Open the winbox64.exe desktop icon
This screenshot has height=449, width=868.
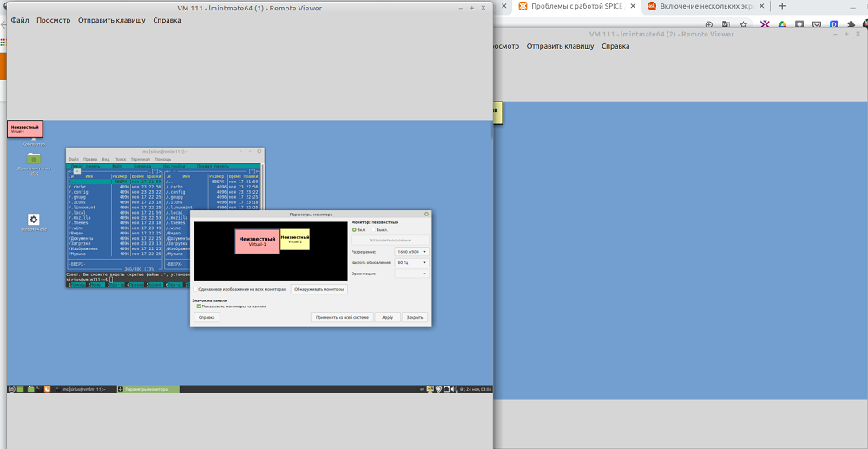coord(33,221)
